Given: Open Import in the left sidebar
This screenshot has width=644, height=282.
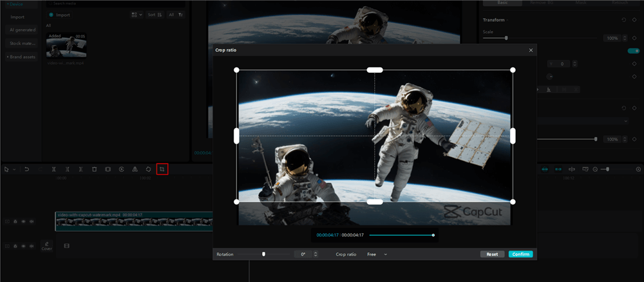Looking at the screenshot, I should (x=17, y=17).
